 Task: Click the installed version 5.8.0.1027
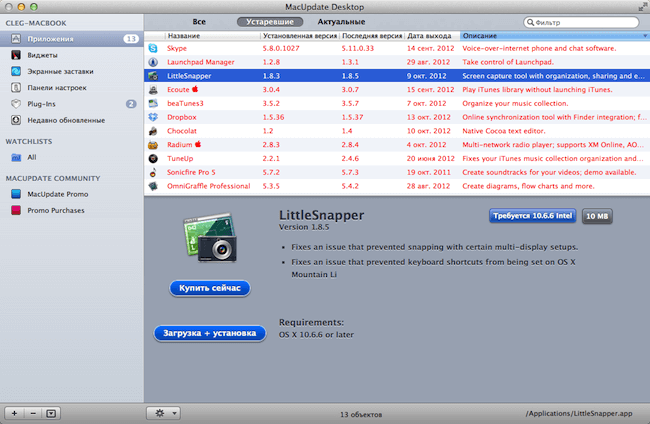(x=281, y=48)
